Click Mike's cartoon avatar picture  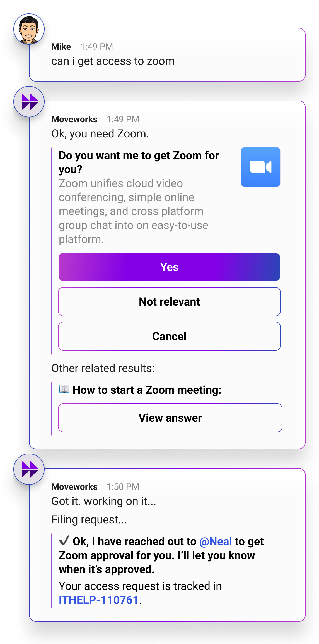pyautogui.click(x=29, y=29)
